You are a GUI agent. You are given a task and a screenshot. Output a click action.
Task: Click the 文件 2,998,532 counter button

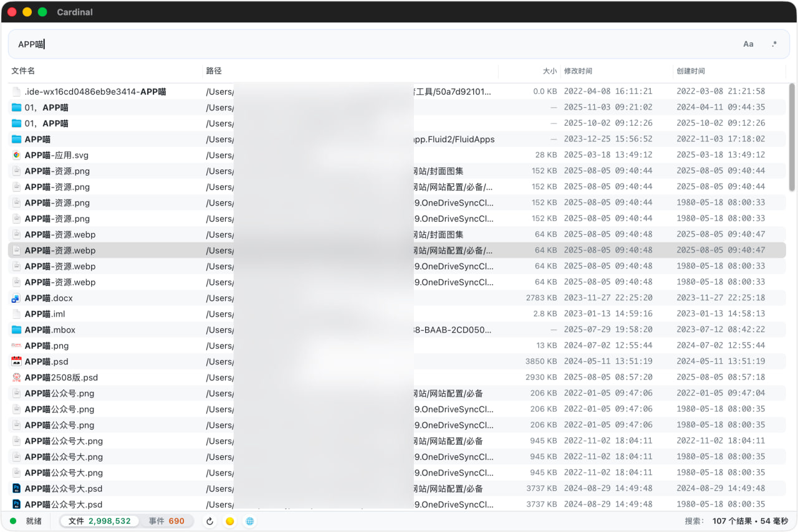point(99,521)
